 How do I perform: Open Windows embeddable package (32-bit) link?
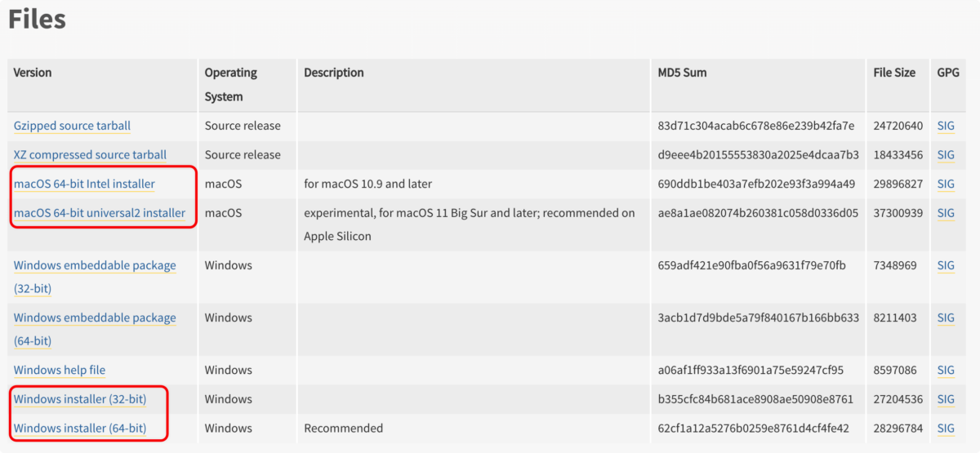point(95,265)
